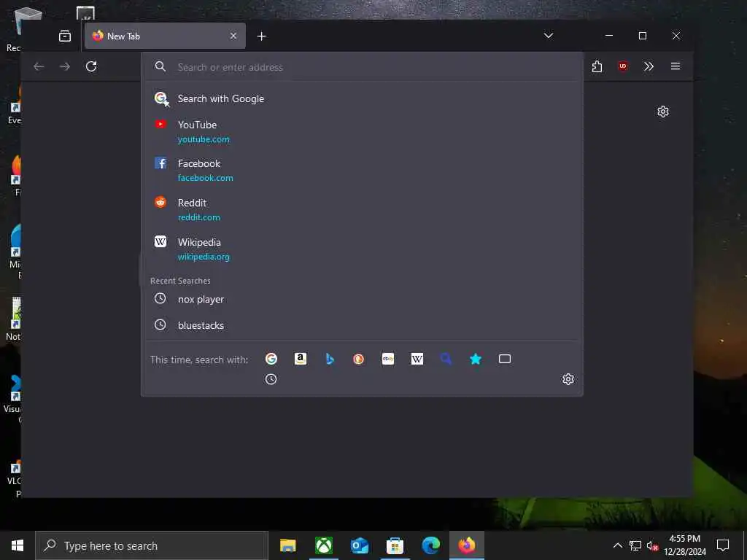
Task: Search this time with DuckDuckGo icon
Action: pyautogui.click(x=359, y=359)
